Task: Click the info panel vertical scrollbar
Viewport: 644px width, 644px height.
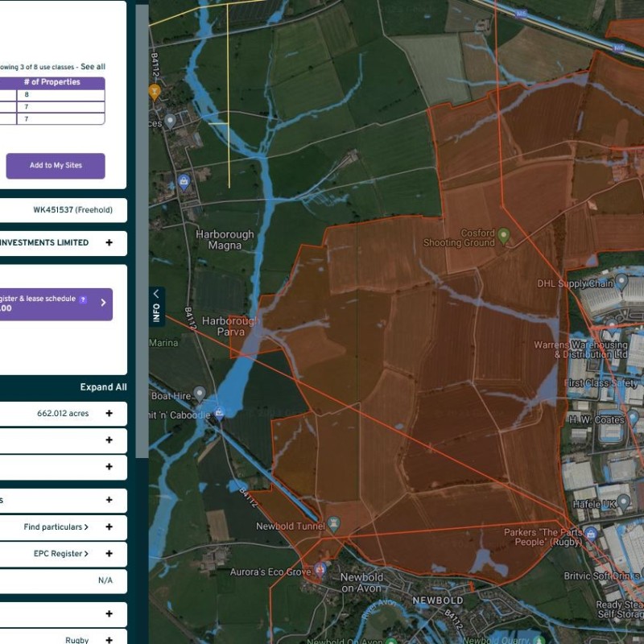Action: point(142,242)
